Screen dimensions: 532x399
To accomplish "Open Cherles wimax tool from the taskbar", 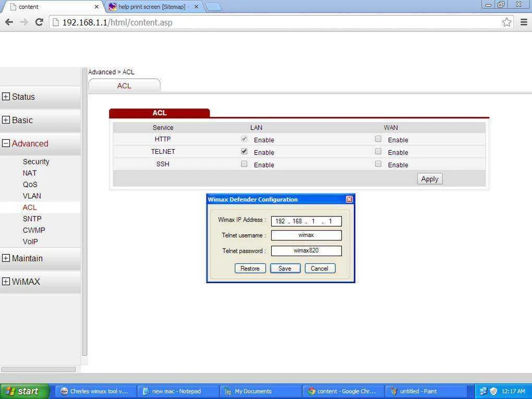I will 95,391.
